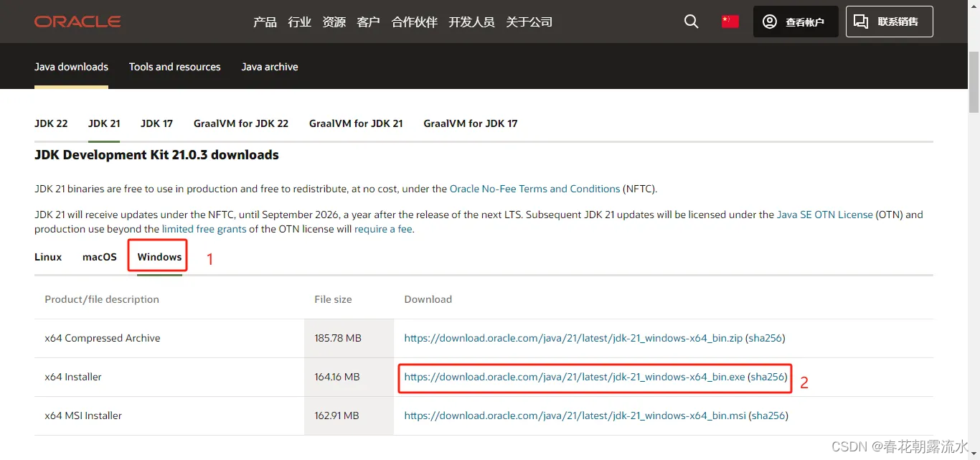Select the JDK 21 tab
This screenshot has width=980, height=460.
coord(104,123)
